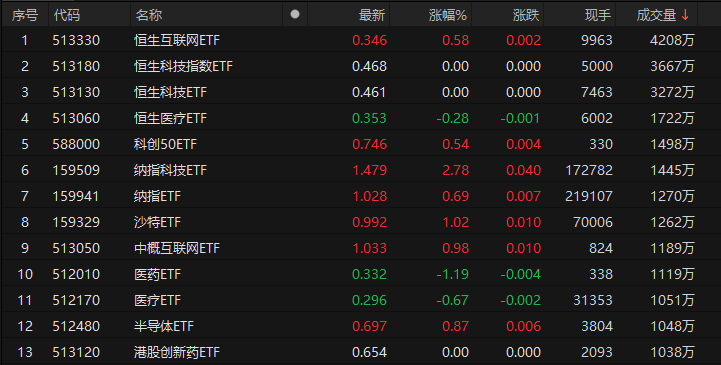The height and width of the screenshot is (365, 721).
Task: Toggle the 成交量 sort arrow
Action: point(685,15)
